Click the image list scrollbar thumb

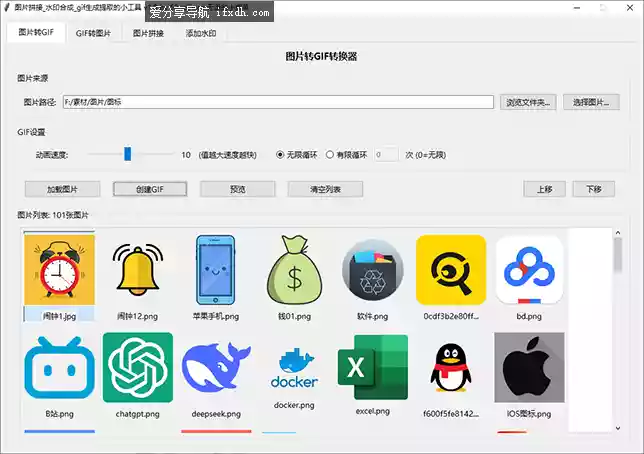(618, 255)
